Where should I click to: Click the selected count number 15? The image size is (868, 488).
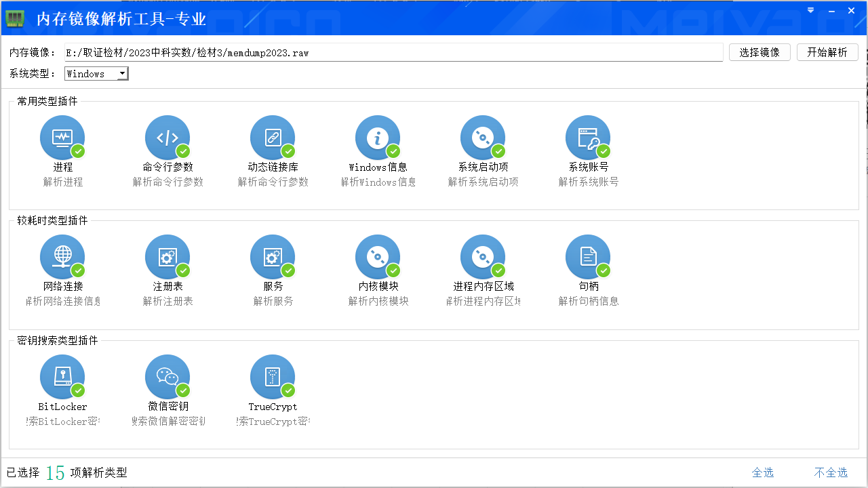click(x=56, y=472)
